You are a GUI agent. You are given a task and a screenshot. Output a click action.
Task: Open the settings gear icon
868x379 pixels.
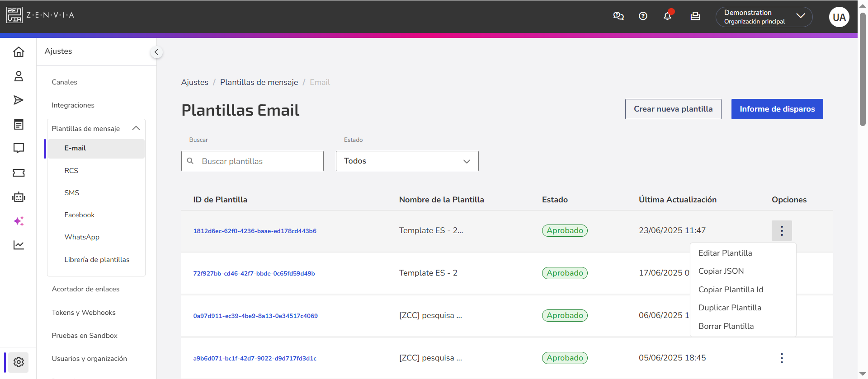pyautogui.click(x=19, y=362)
